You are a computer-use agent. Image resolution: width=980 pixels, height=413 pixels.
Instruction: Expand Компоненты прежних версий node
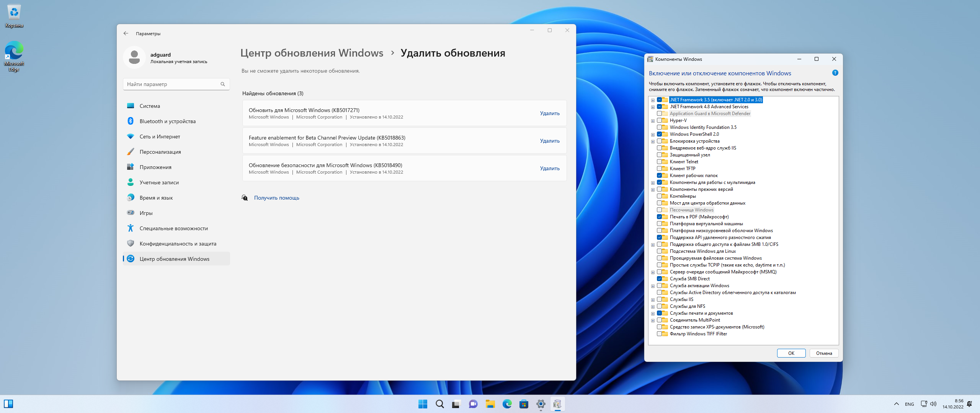click(x=653, y=190)
